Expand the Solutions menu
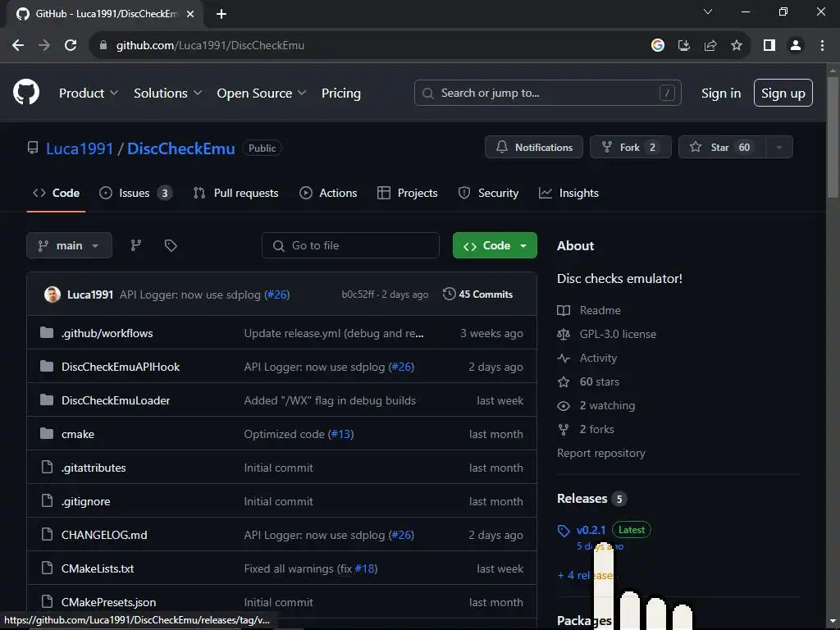The image size is (840, 630). 167,93
